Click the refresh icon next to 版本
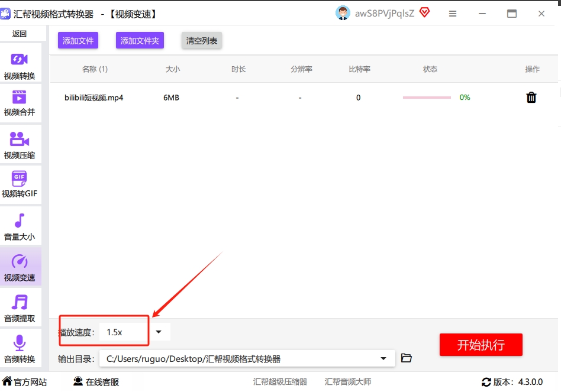 click(x=486, y=382)
